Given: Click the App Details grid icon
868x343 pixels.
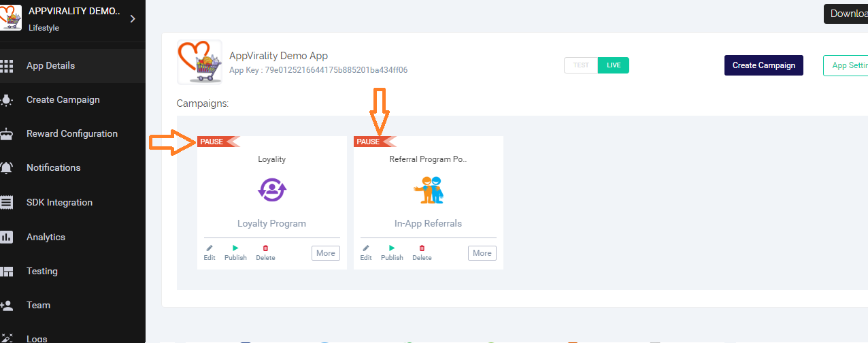Looking at the screenshot, I should tap(7, 66).
